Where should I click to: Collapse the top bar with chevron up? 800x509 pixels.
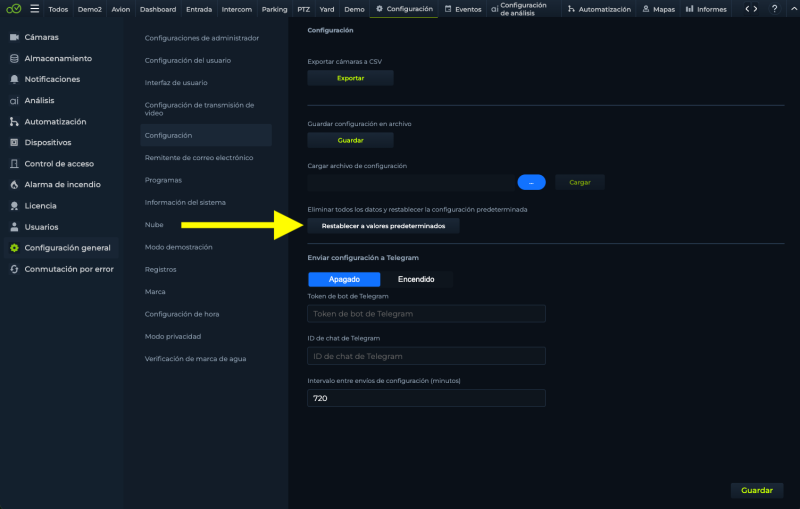[794, 9]
